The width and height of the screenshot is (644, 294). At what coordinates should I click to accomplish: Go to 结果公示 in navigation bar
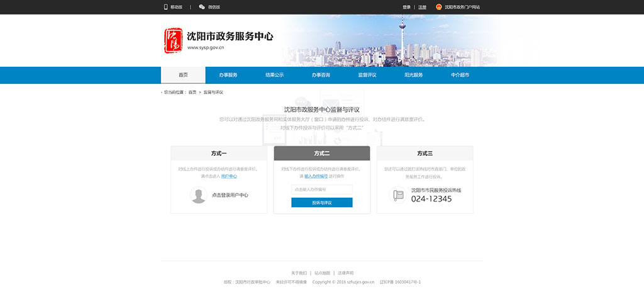point(274,75)
